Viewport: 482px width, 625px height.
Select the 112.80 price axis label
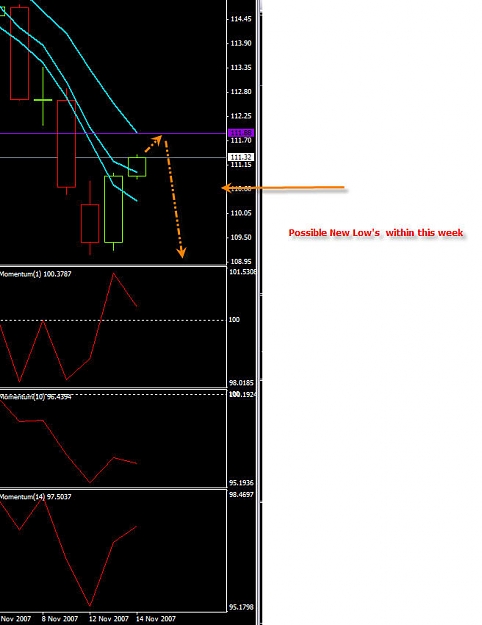click(241, 92)
